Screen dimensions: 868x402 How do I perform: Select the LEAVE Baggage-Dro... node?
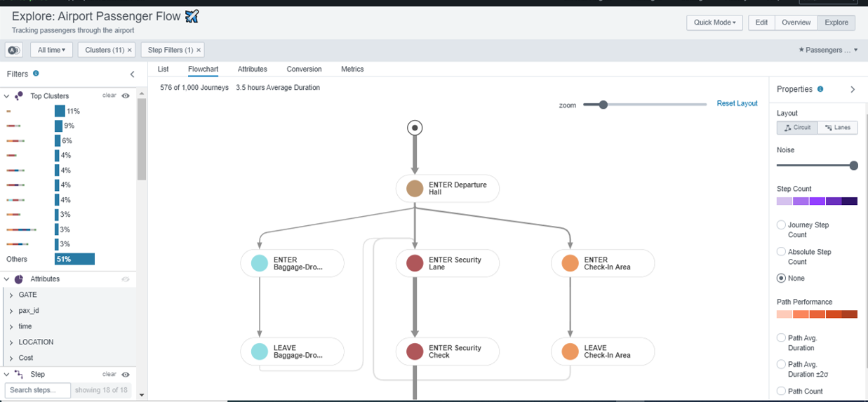[x=292, y=351]
